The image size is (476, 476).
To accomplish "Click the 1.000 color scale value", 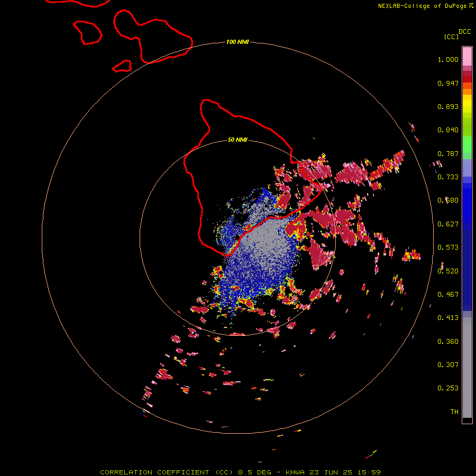I will [448, 59].
